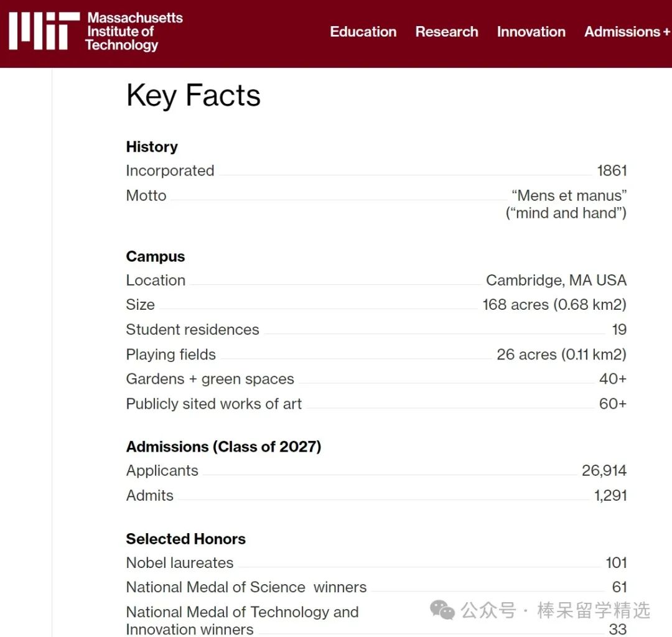Select 26 acres (0.11 km2) value
Viewport: 672px width, 637px height.
click(561, 355)
